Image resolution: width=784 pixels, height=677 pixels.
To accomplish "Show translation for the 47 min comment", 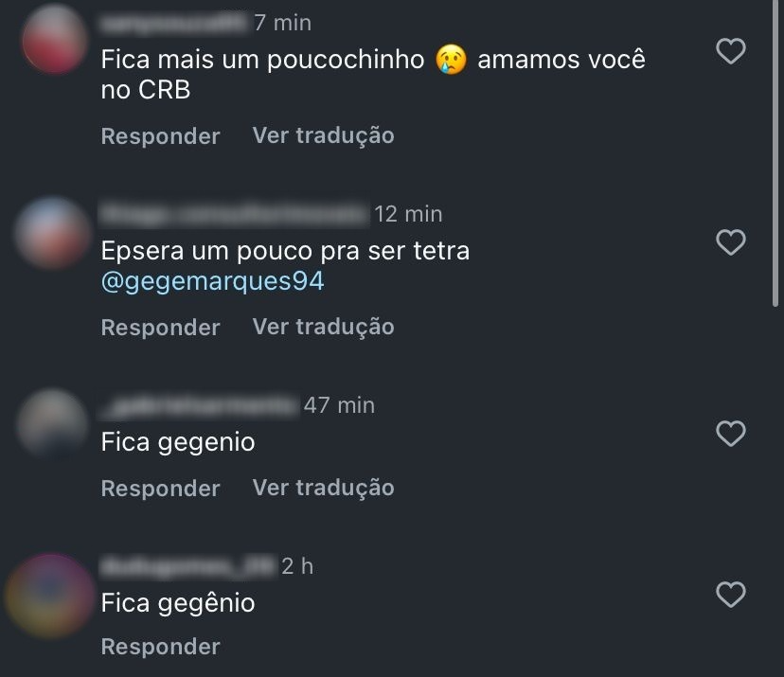I will tap(323, 488).
